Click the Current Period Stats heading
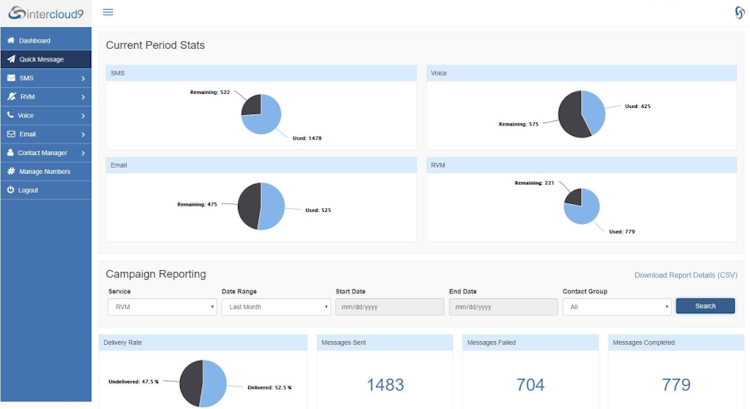The image size is (750, 409). [155, 45]
